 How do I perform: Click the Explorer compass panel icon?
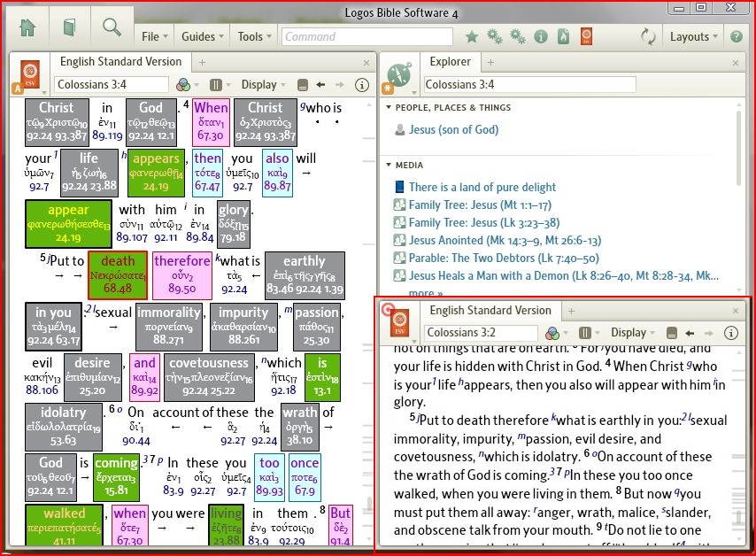(400, 74)
